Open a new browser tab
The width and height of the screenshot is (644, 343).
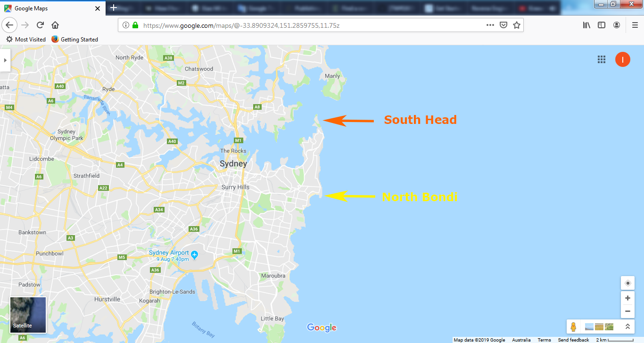(x=114, y=8)
